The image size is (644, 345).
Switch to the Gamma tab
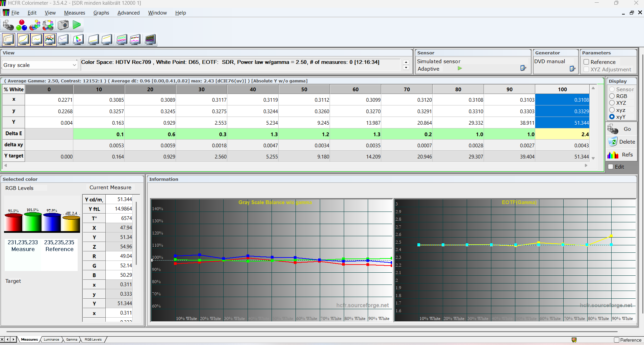(71, 340)
